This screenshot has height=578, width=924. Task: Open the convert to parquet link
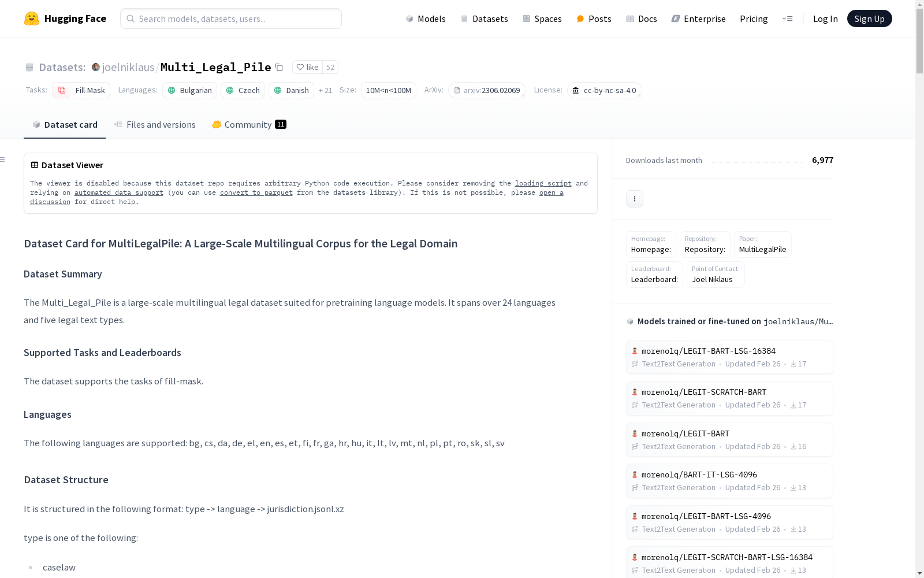256,192
